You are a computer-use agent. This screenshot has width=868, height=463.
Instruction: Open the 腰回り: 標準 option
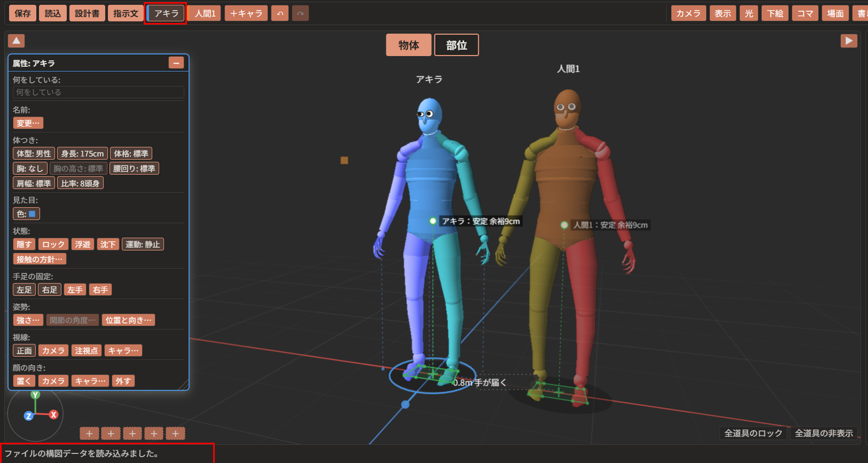[134, 168]
